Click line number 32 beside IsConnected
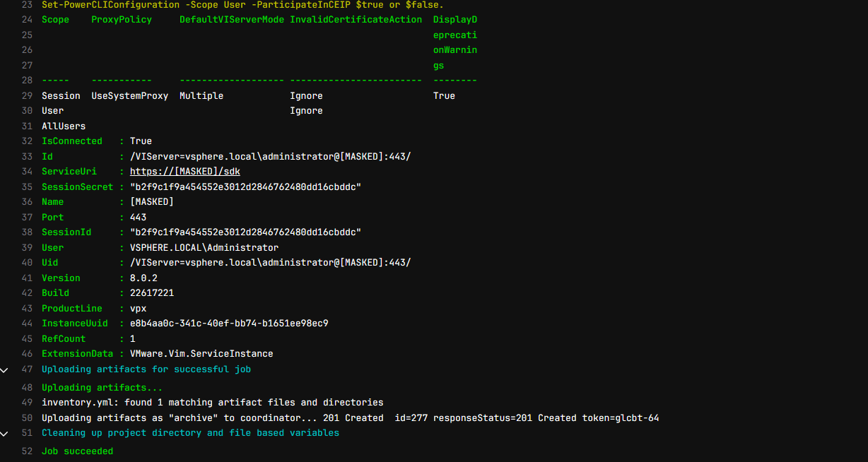Image resolution: width=868 pixels, height=462 pixels. 28,141
